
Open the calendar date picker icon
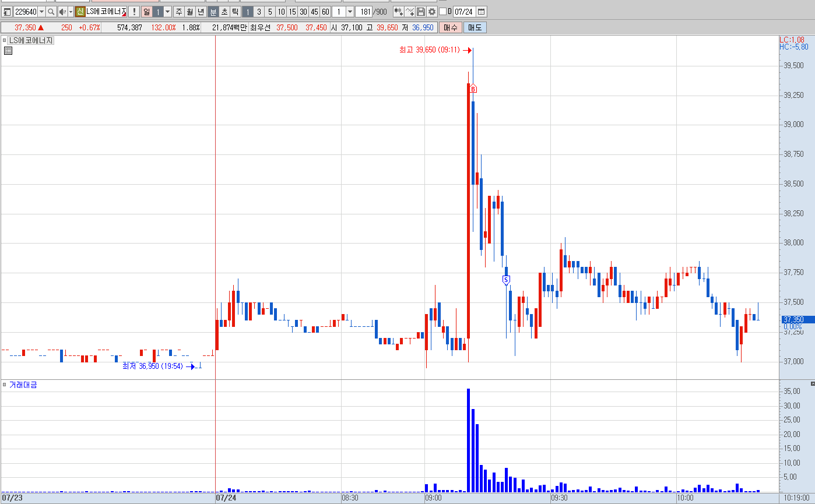481,12
